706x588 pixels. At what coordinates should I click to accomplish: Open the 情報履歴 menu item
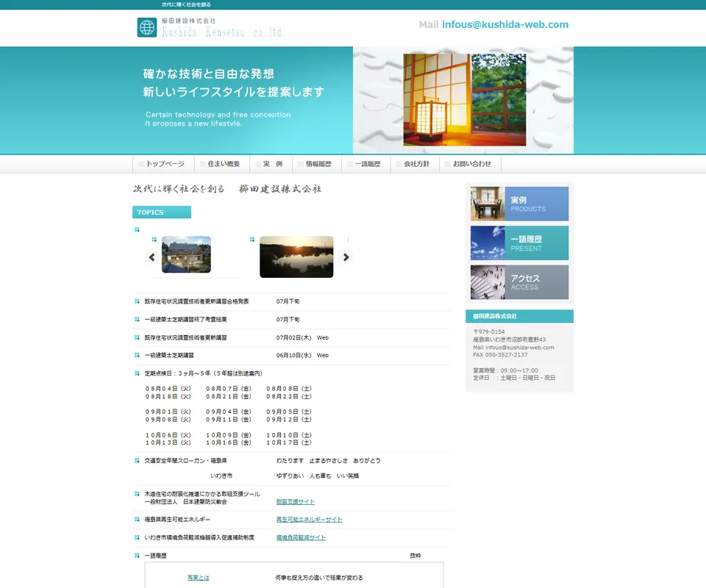317,164
